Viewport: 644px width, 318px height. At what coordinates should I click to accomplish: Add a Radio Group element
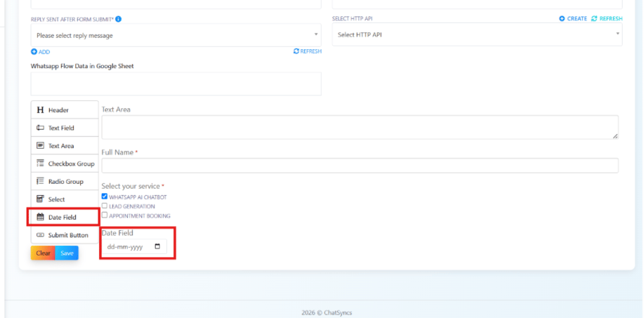pyautogui.click(x=65, y=181)
